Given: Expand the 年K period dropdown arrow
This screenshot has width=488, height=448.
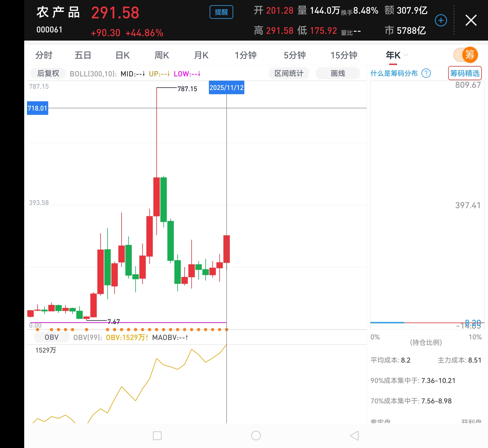Looking at the screenshot, I should tap(406, 55).
